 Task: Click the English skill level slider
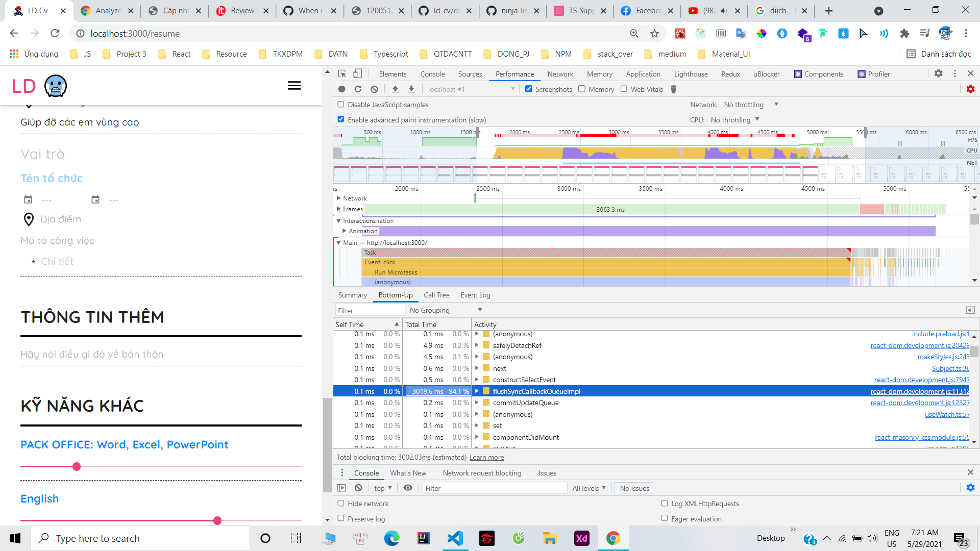coord(217,520)
